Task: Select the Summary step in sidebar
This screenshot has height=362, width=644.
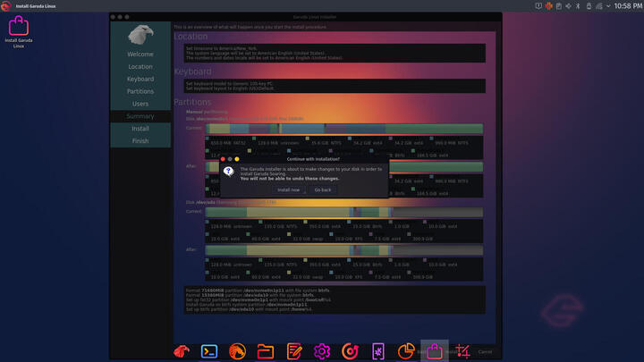Action: pos(140,116)
